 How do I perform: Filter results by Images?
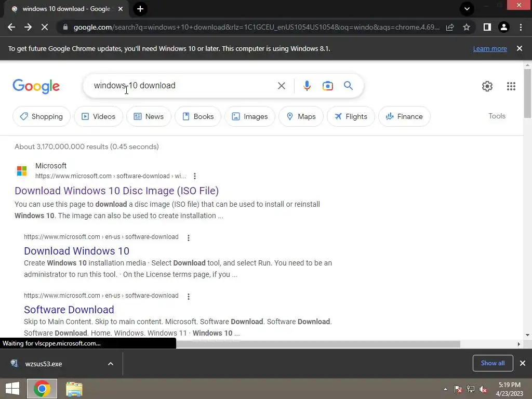250,116
